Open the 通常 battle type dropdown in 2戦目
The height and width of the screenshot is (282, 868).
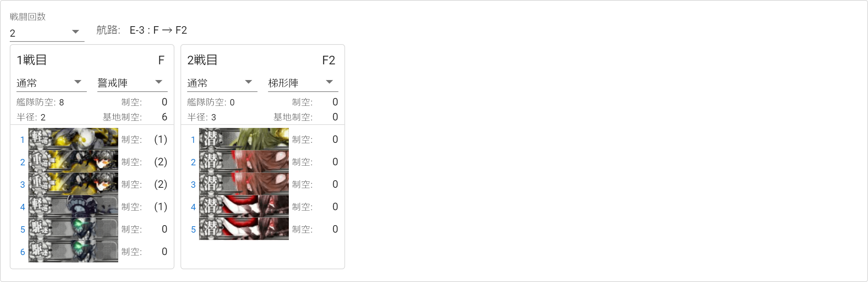click(x=222, y=83)
